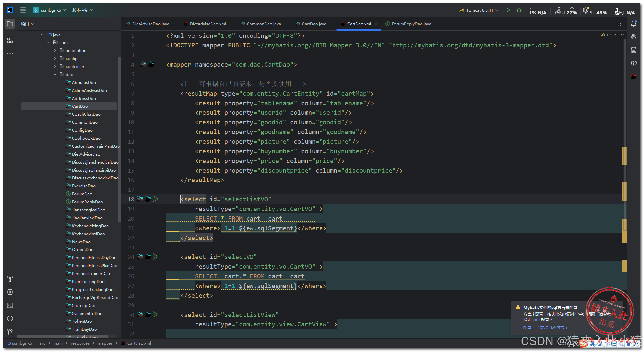Click project tree vertical scrollbar

point(119,139)
